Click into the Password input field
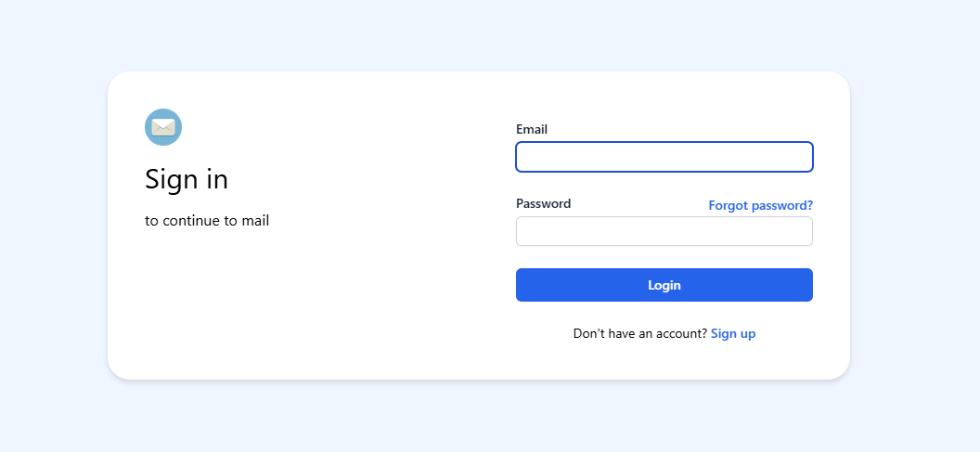980x452 pixels. [664, 231]
